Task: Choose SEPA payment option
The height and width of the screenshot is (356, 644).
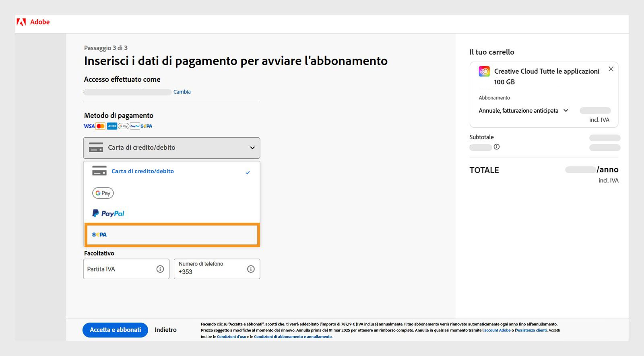Action: click(x=171, y=235)
